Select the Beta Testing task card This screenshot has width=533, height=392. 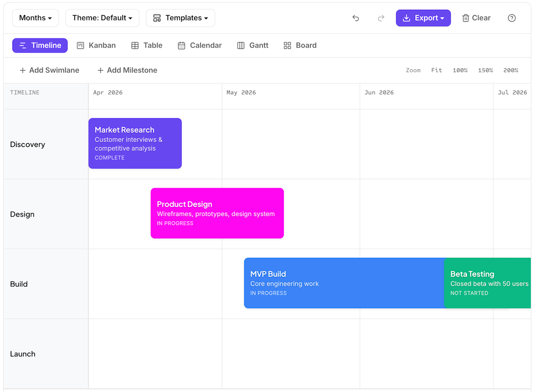[x=488, y=283]
